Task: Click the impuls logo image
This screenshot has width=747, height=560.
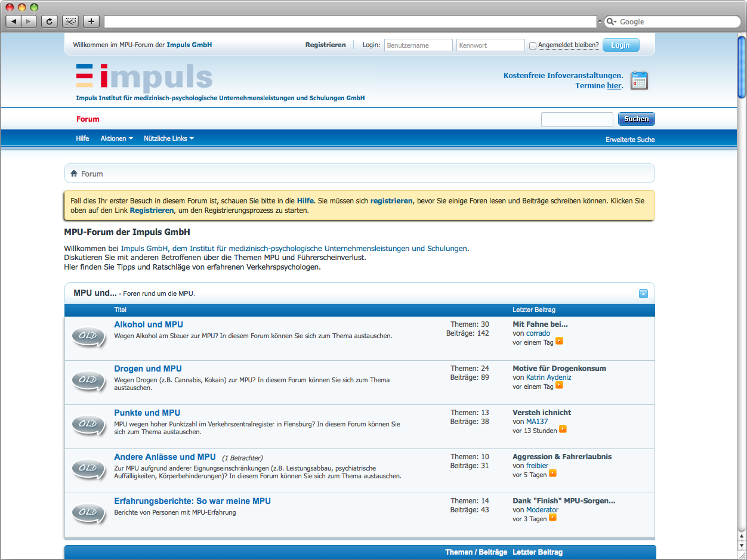Action: 144,78
